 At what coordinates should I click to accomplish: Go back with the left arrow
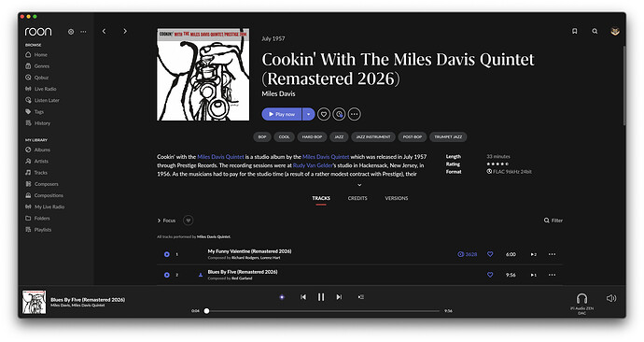pyautogui.click(x=104, y=31)
